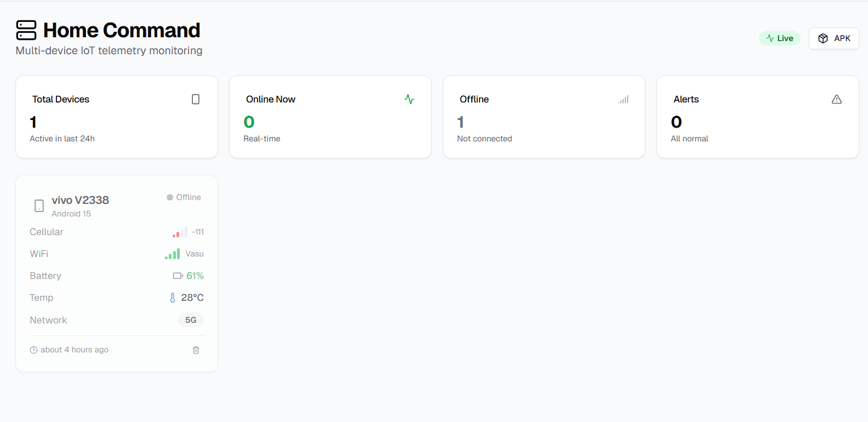Open the Total Devices summary card
This screenshot has width=868, height=422.
tap(116, 117)
